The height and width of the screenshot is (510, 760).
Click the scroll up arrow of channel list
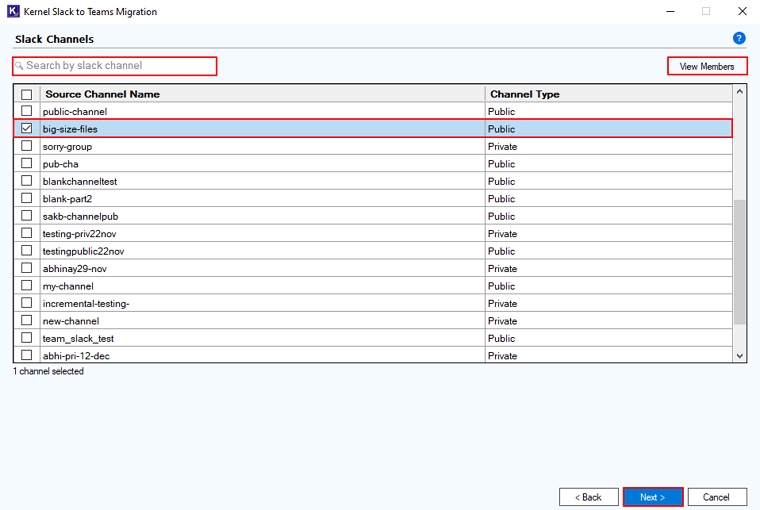(x=740, y=92)
